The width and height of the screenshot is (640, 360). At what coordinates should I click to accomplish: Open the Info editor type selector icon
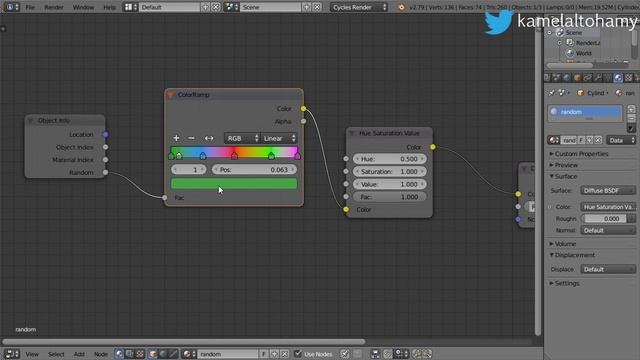pos(11,7)
